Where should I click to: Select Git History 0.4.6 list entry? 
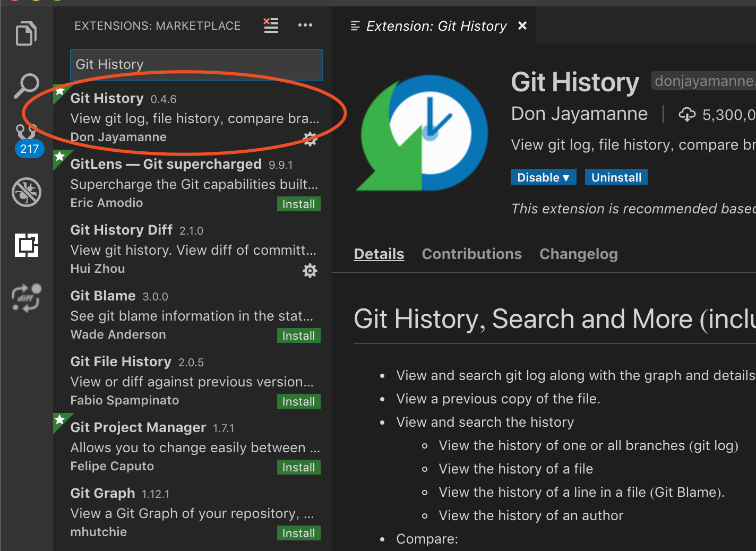click(193, 117)
